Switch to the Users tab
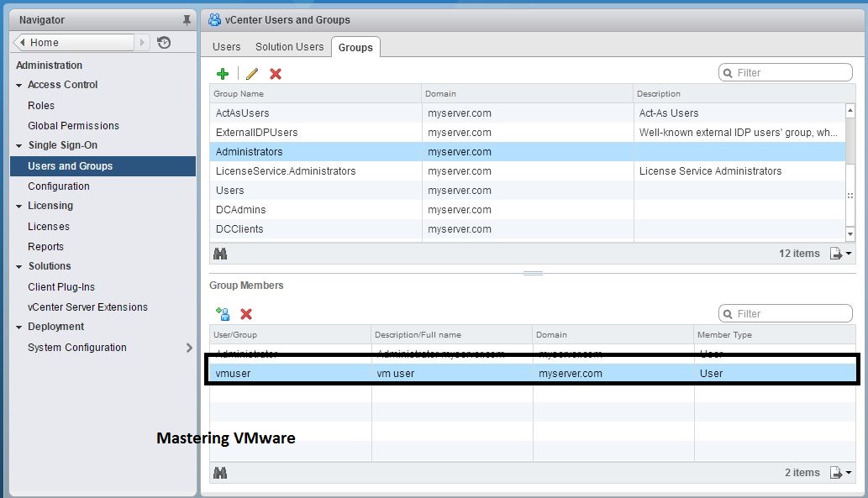868x498 pixels. [226, 47]
